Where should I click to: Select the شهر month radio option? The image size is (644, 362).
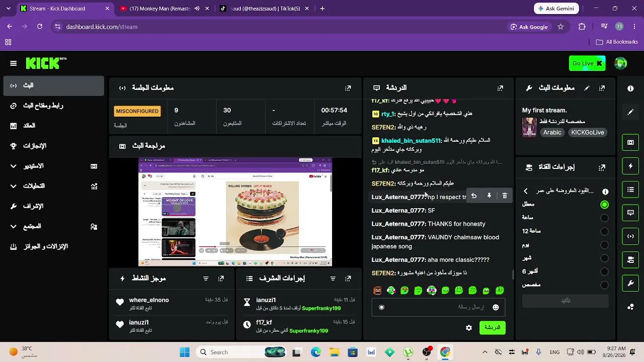[x=604, y=258]
